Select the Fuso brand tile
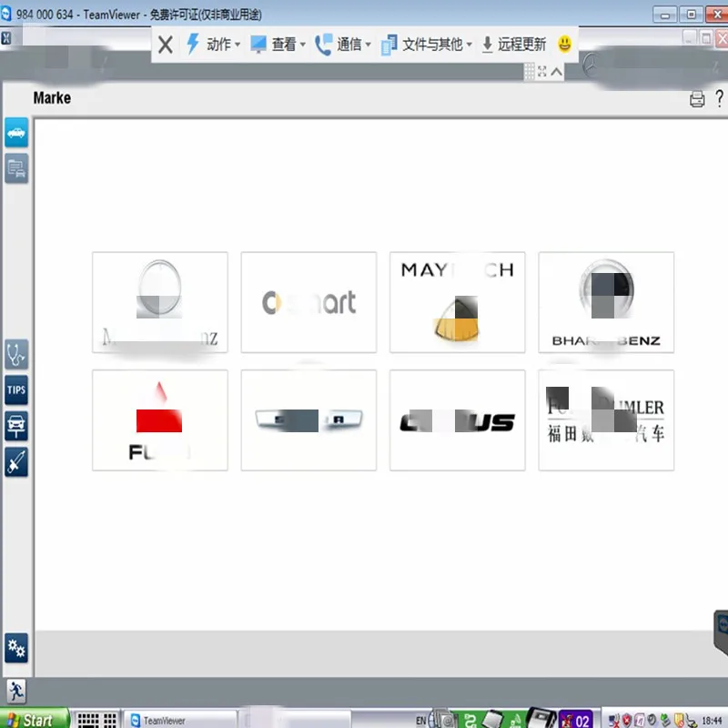Viewport: 728px width, 728px height. click(x=160, y=420)
